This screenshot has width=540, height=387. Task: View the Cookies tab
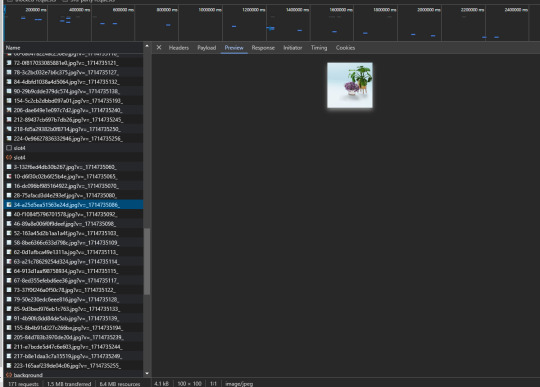coord(345,48)
